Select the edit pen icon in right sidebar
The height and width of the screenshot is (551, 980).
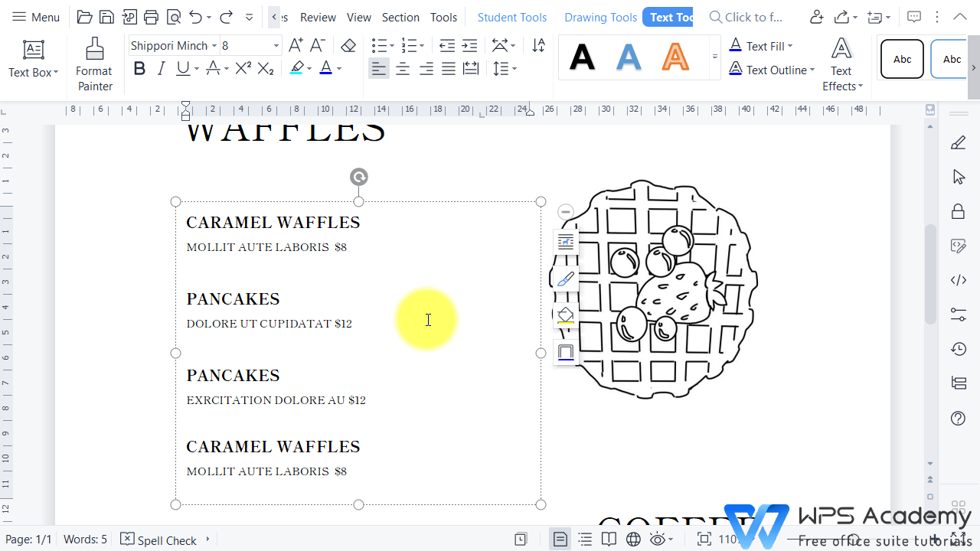point(958,142)
